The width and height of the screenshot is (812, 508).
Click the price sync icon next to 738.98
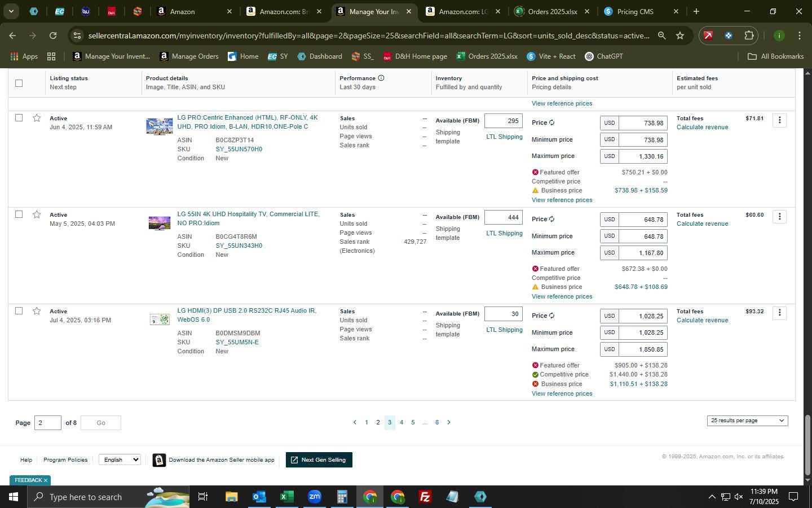pyautogui.click(x=551, y=122)
